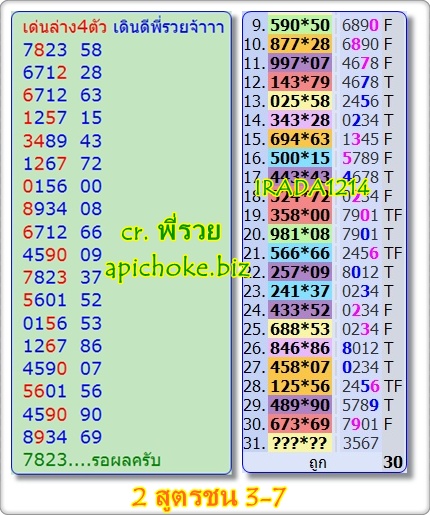
Task: Click result '025*58' in row 13
Action: [x=300, y=101]
